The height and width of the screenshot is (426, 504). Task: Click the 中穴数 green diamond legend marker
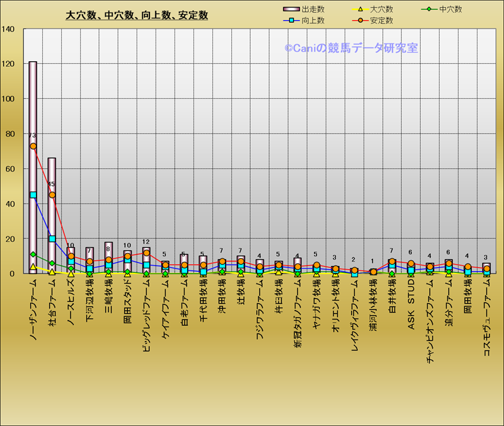(x=429, y=9)
